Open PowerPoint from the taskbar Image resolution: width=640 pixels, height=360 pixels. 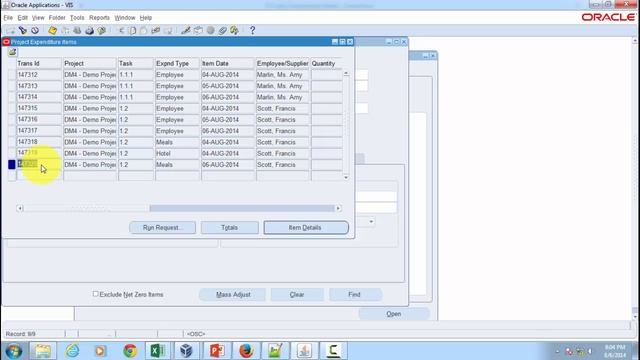pos(217,351)
